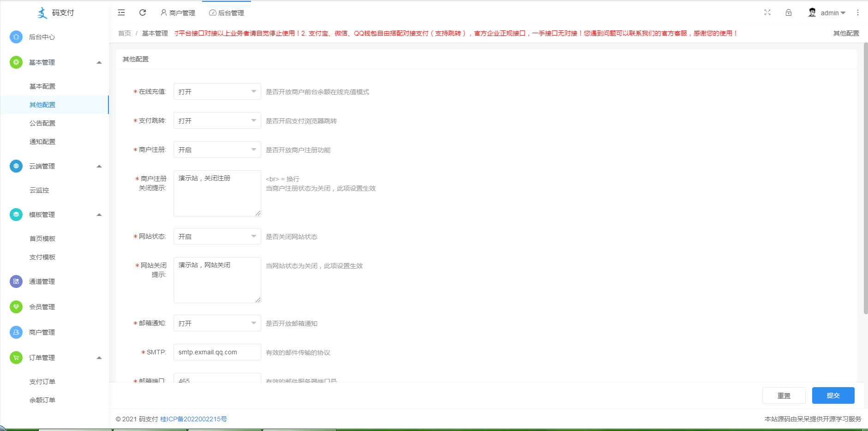Click the 通道管理 sidebar icon
The width and height of the screenshot is (868, 431).
(16, 281)
